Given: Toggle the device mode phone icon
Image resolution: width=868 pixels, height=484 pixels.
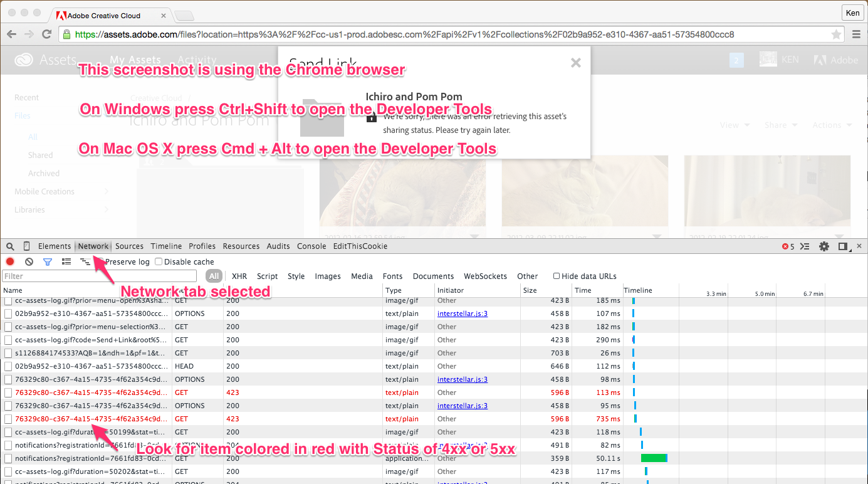Looking at the screenshot, I should tap(27, 246).
